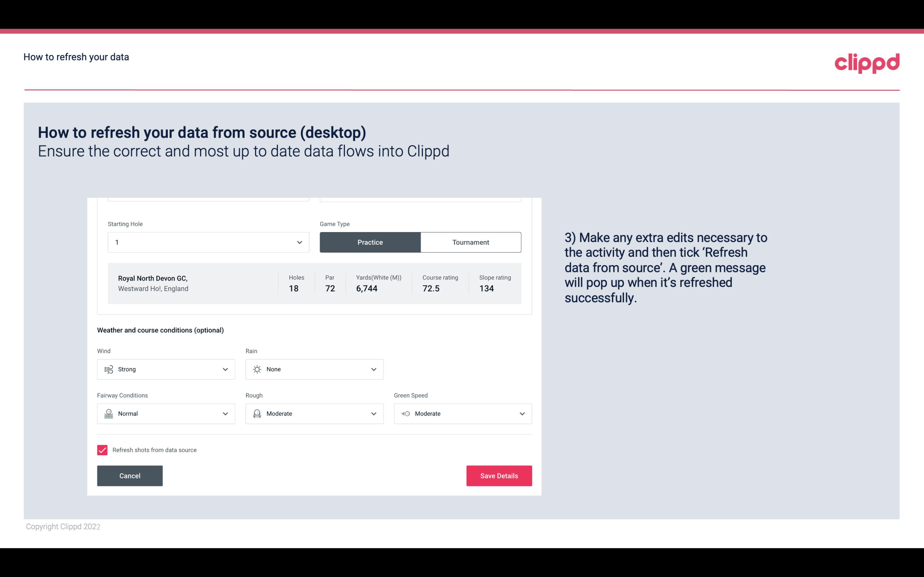Expand the Wind condition dropdown
The image size is (924, 577).
pyautogui.click(x=225, y=369)
